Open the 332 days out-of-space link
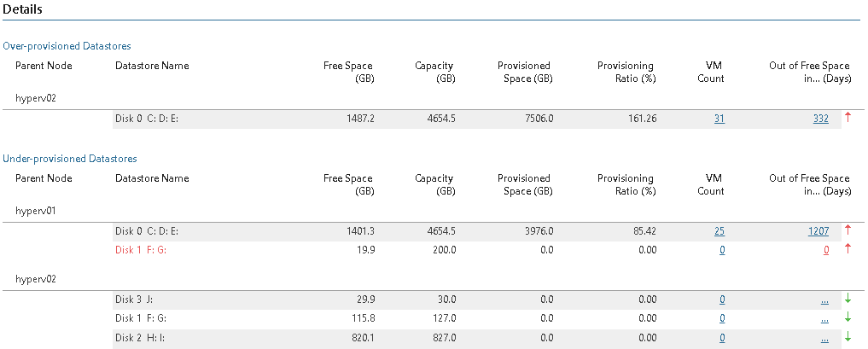868x349 pixels. (x=820, y=119)
